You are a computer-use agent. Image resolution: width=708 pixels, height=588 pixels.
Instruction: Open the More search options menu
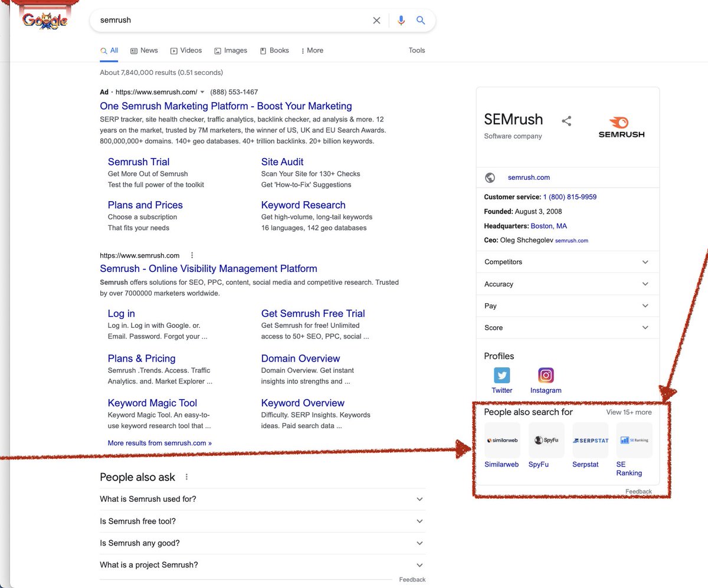(x=312, y=51)
